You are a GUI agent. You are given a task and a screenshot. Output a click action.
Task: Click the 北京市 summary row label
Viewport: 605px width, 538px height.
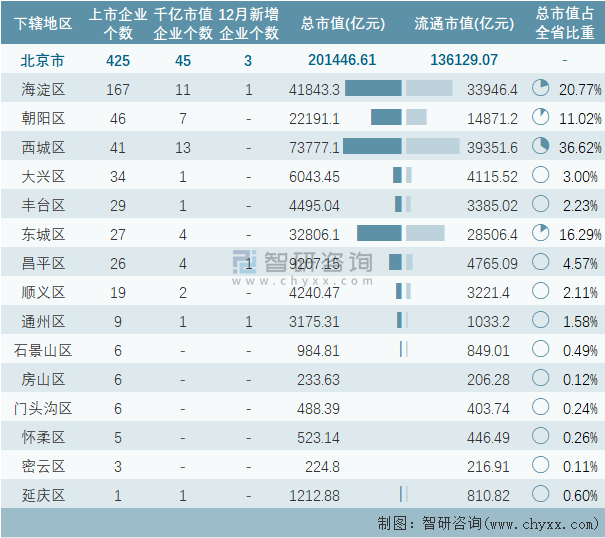(43, 60)
